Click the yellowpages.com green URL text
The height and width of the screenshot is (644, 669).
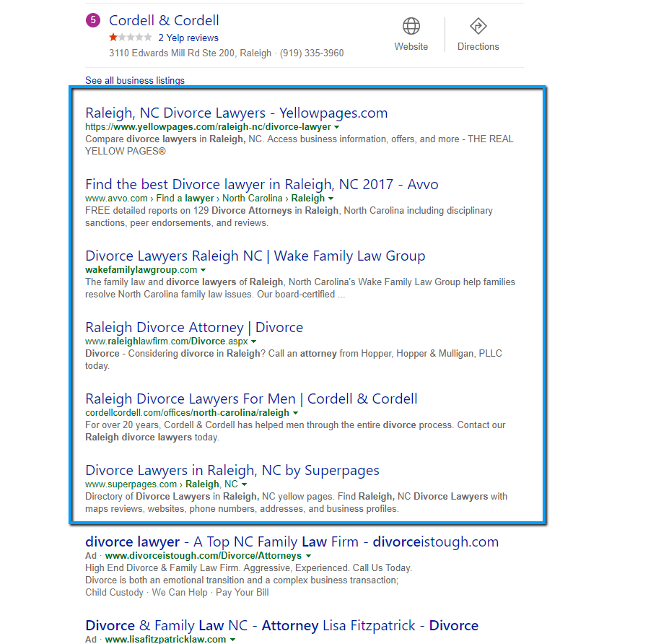[209, 127]
